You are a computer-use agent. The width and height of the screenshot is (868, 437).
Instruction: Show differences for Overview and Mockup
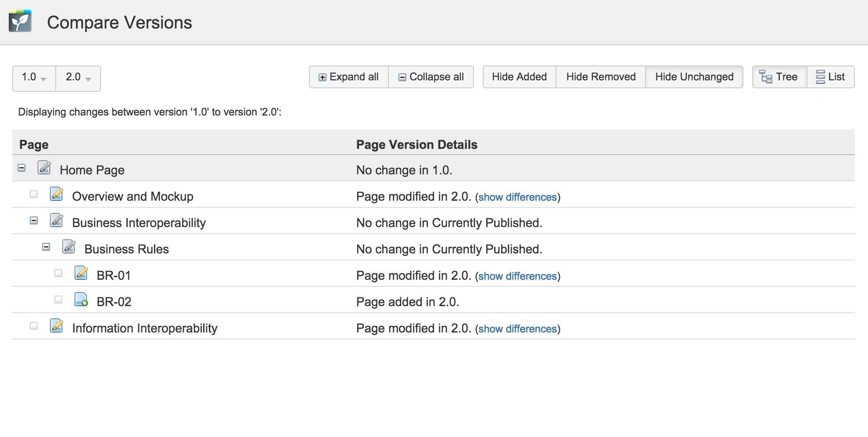[x=517, y=197]
